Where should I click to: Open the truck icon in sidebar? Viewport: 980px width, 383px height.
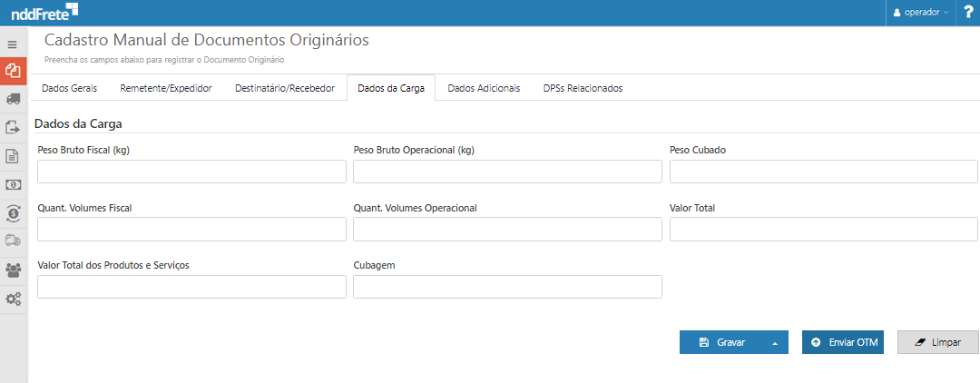pos(13,99)
